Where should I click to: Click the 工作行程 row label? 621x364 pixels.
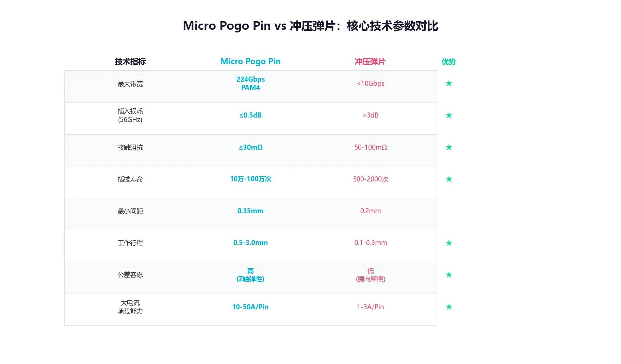pos(130,243)
